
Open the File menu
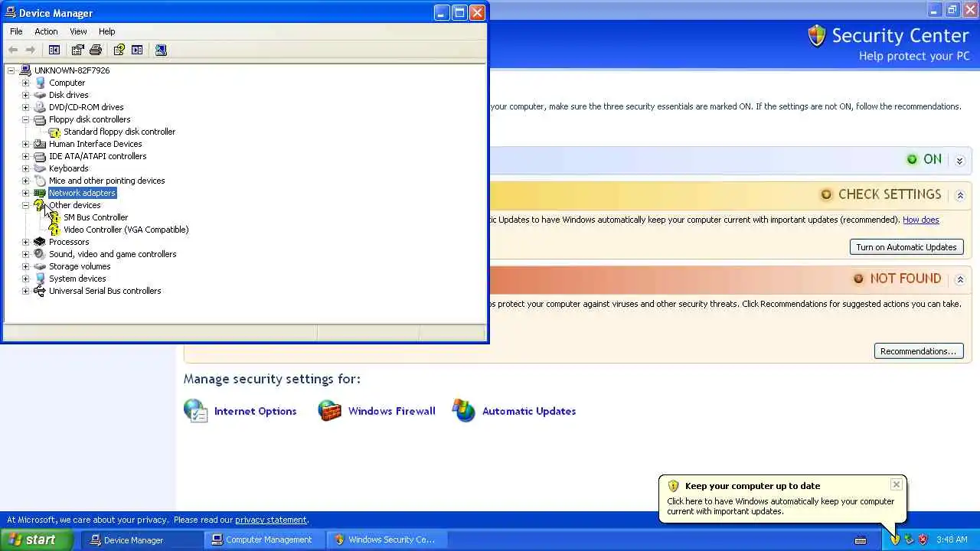16,31
